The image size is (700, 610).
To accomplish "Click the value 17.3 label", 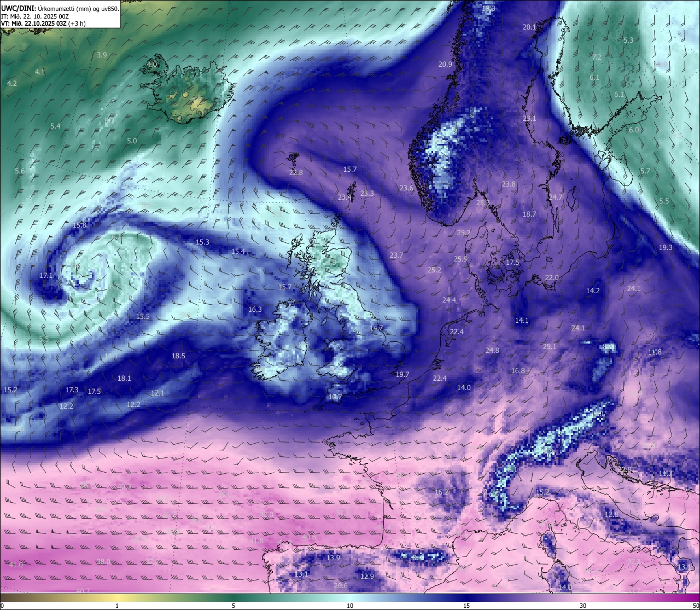I will click(x=72, y=390).
